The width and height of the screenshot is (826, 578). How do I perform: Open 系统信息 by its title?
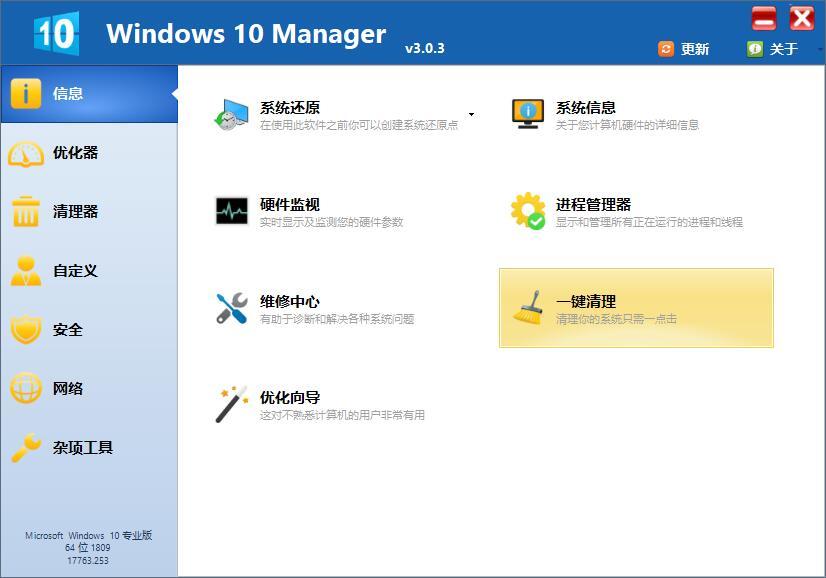tap(586, 107)
